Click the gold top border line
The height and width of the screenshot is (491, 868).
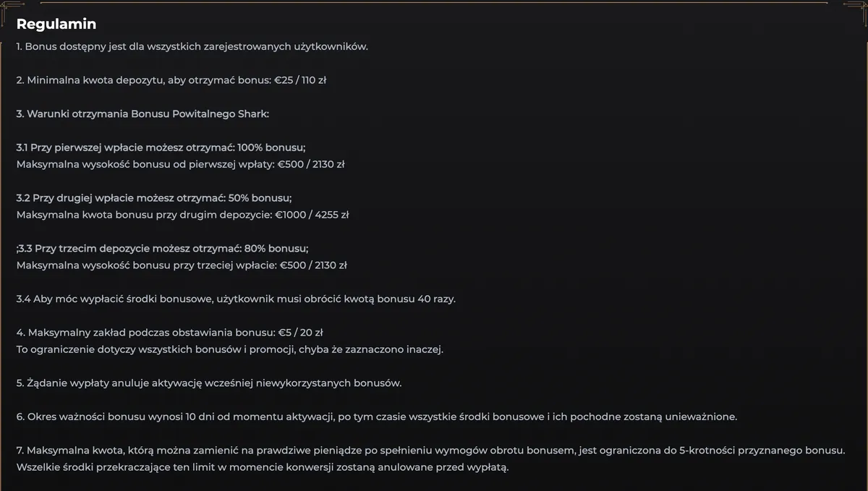click(x=434, y=2)
